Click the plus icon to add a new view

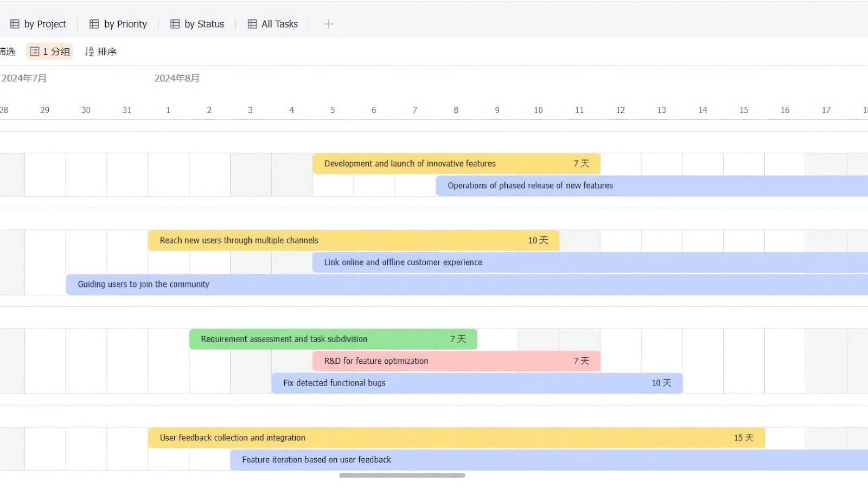coord(328,24)
